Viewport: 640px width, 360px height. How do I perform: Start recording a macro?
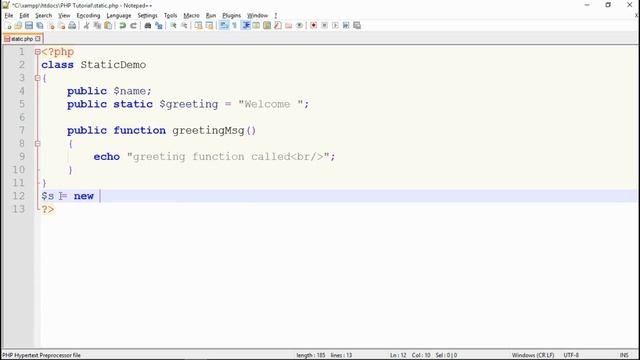tap(313, 26)
